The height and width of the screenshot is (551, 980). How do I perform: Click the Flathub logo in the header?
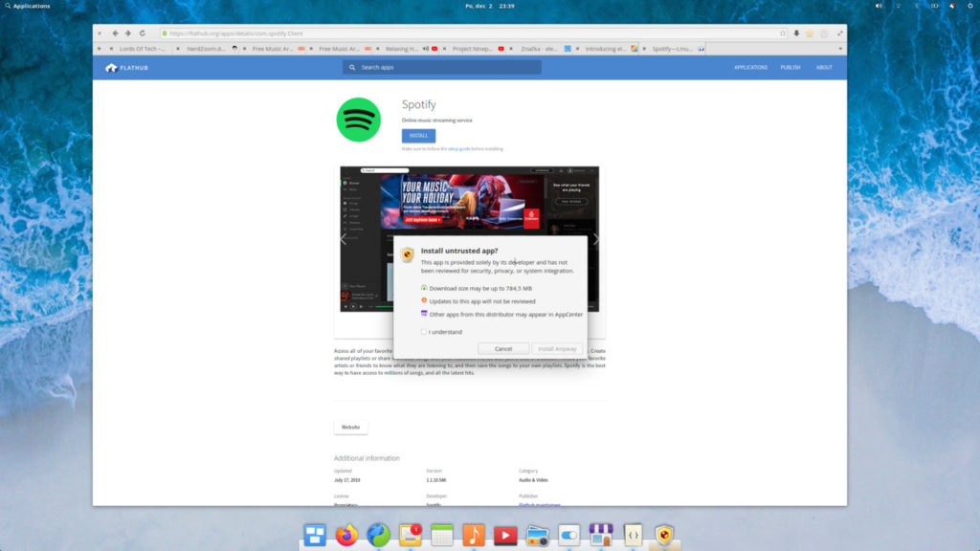click(x=127, y=68)
